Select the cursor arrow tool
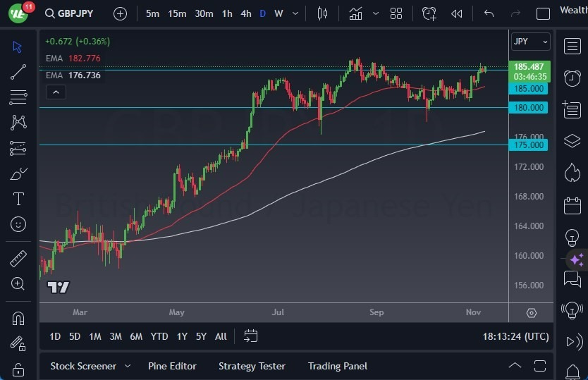This screenshot has width=588, height=380. (x=17, y=47)
